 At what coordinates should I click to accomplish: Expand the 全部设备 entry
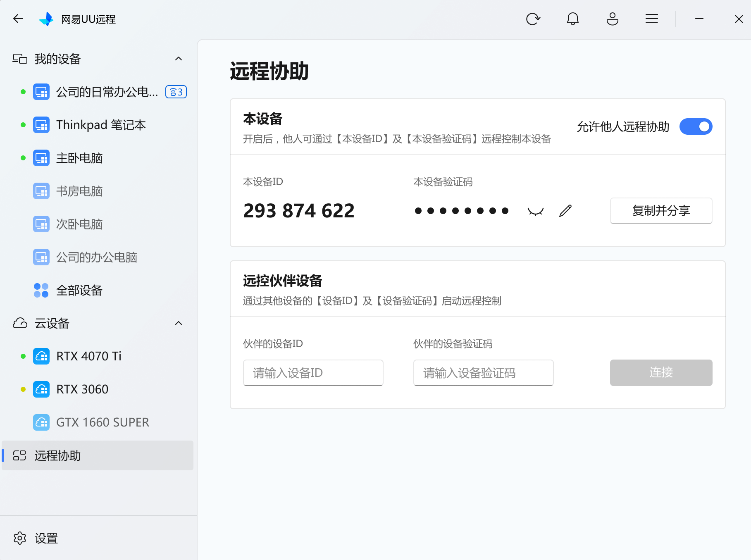click(x=79, y=291)
